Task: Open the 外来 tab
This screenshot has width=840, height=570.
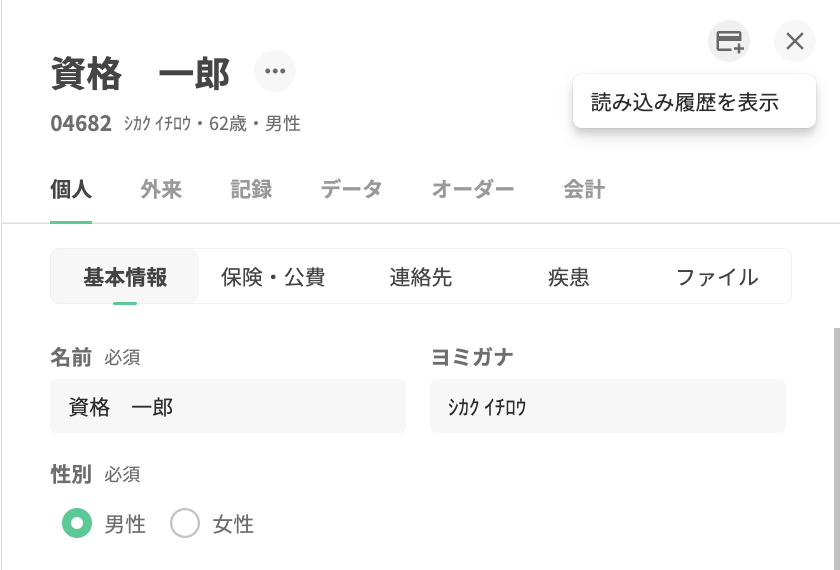Action: 161,189
